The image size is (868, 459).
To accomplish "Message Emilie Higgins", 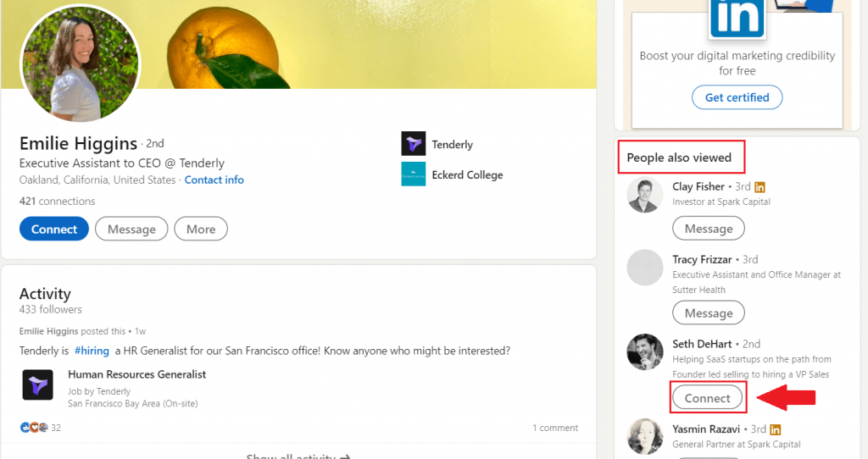I will click(131, 229).
